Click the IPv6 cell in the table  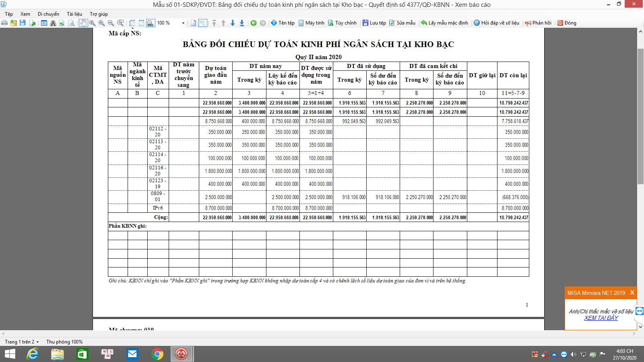(158, 208)
